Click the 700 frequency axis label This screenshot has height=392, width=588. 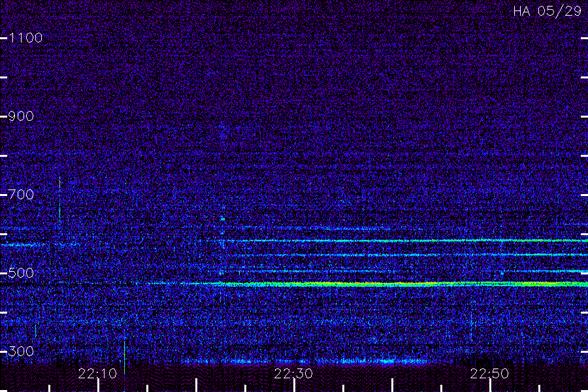click(21, 194)
